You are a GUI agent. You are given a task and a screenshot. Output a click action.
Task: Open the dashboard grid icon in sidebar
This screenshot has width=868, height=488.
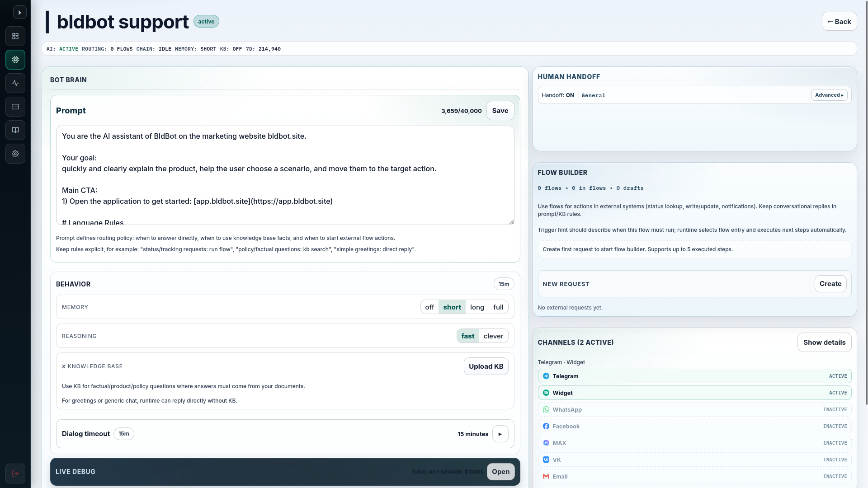(15, 36)
